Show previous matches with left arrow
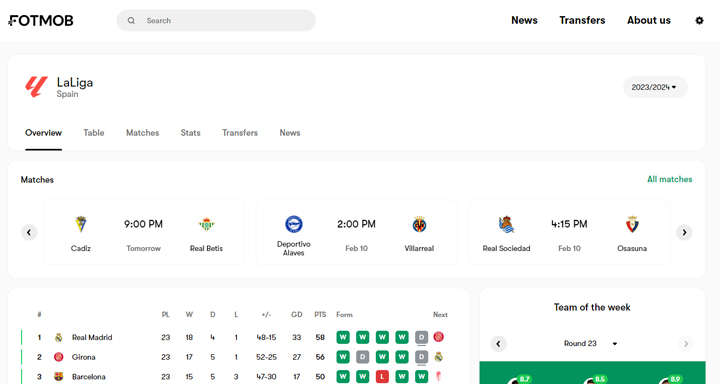 [29, 232]
